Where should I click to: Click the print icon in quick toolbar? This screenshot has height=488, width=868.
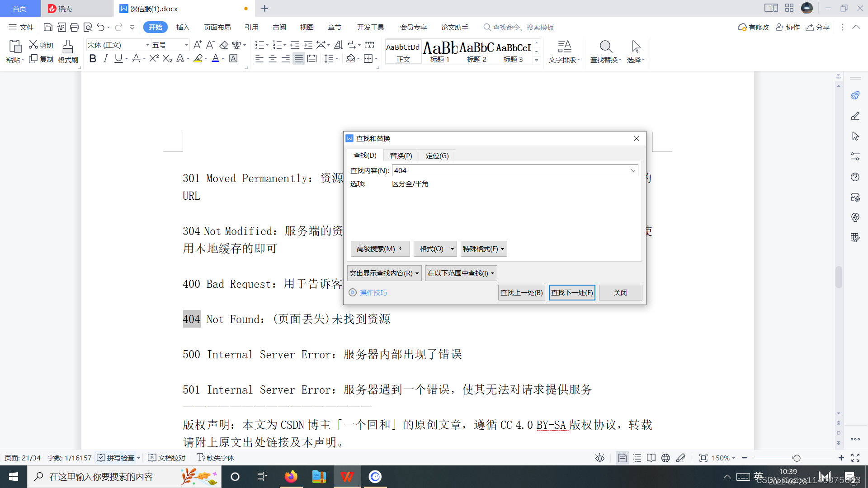pyautogui.click(x=74, y=28)
